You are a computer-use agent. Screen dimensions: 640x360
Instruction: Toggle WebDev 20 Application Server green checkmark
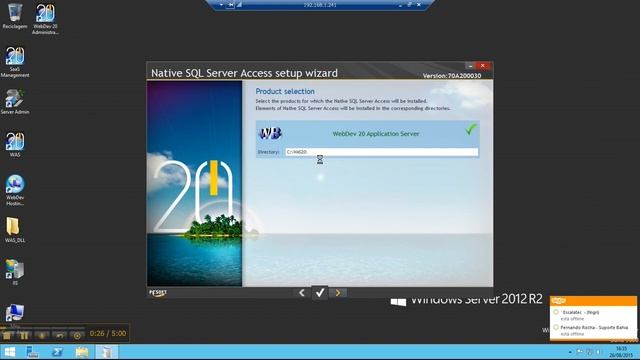click(471, 130)
